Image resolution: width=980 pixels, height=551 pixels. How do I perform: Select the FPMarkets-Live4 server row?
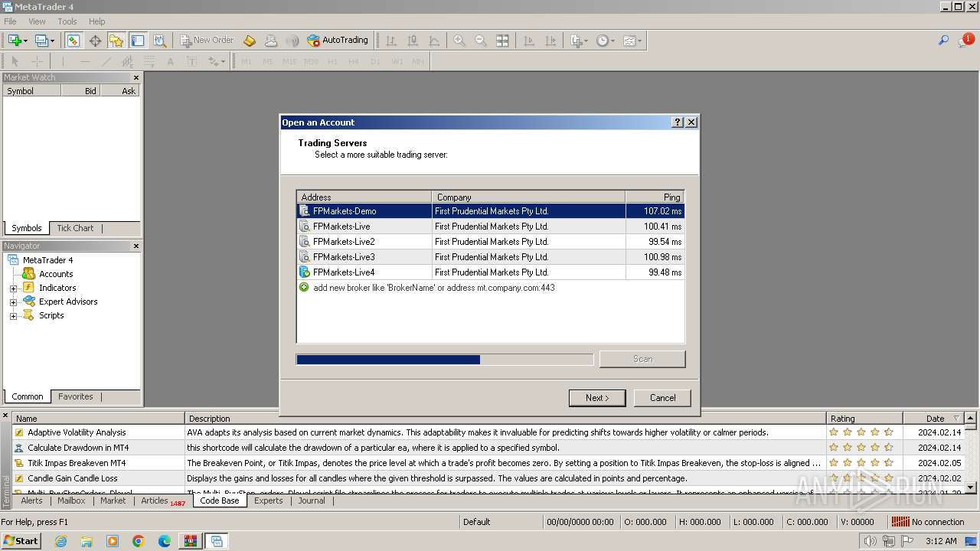click(x=490, y=272)
